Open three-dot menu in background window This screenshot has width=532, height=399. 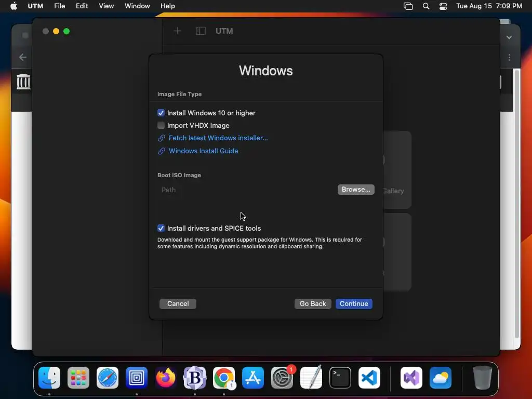click(509, 57)
